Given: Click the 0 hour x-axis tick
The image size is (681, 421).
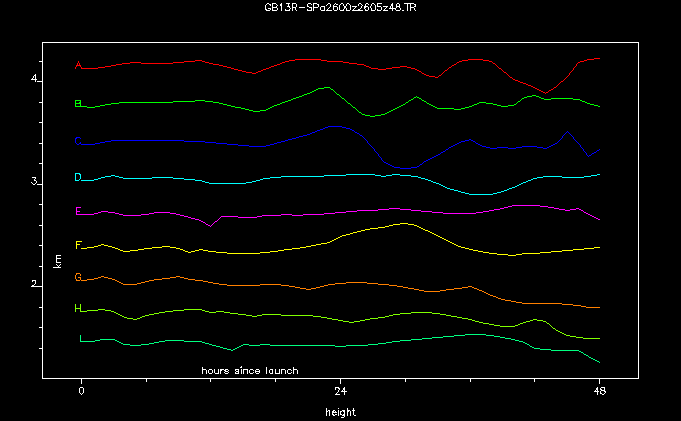Looking at the screenshot, I should pyautogui.click(x=82, y=392).
